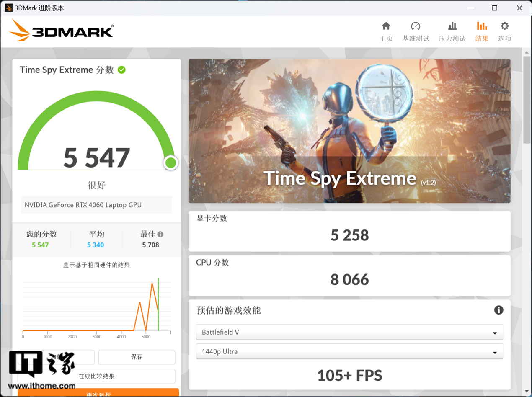Open Options via the gear icon
This screenshot has width=532, height=397.
pos(504,26)
